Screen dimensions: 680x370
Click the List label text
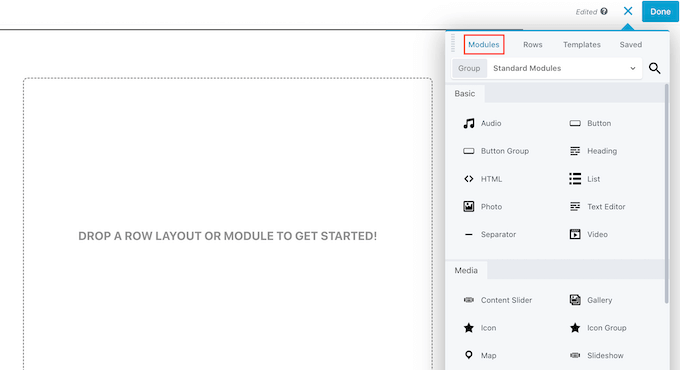coord(593,179)
